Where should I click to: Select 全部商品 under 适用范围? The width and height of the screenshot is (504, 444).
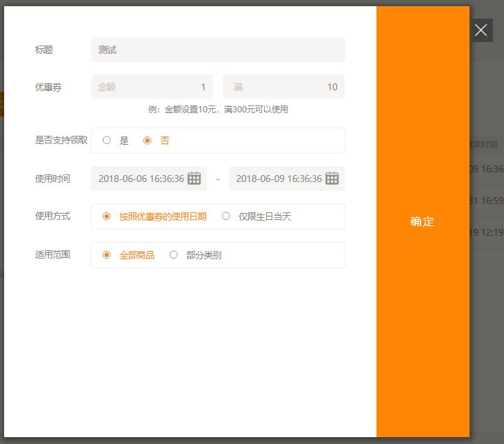tap(107, 255)
